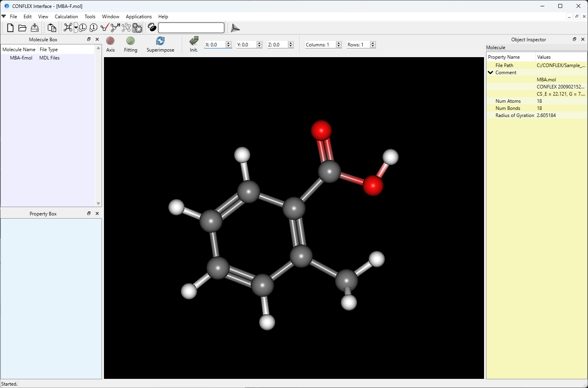Click the Init. reset arrow icon
Image resolution: width=588 pixels, height=388 pixels.
click(x=194, y=41)
